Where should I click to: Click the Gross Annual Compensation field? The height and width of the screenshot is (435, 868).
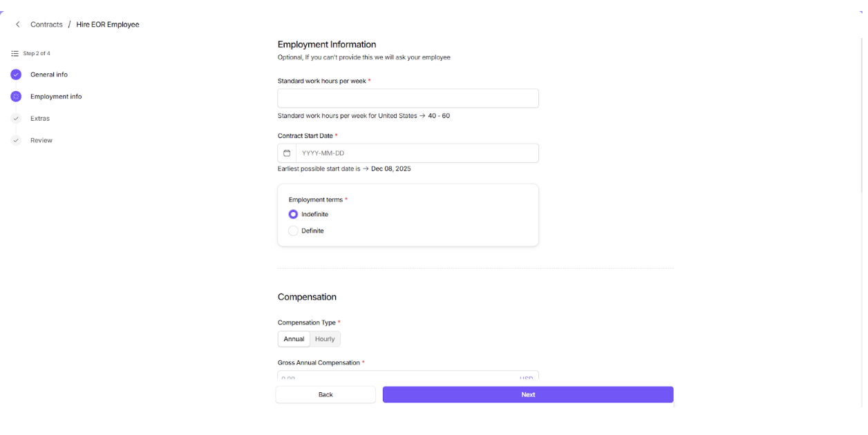click(397, 377)
